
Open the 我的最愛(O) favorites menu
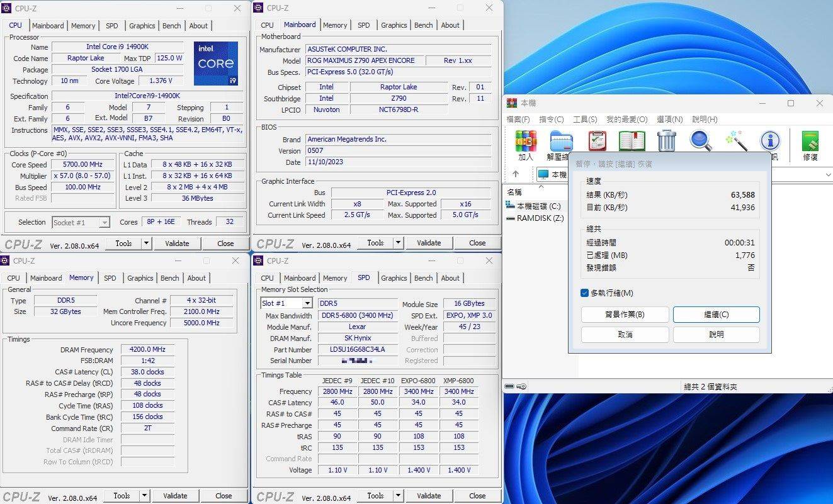click(x=626, y=120)
